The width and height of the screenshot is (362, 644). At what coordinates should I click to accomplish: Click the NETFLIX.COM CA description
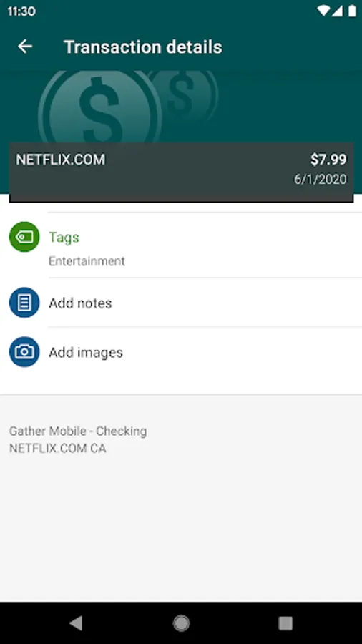[58, 448]
